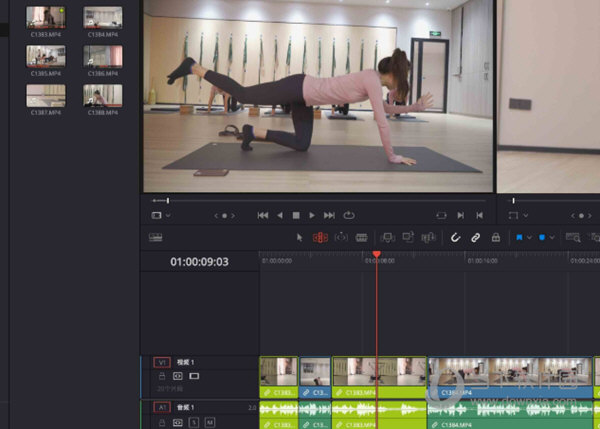Select C1387.MP4 thumbnail in media pool
Viewport: 600px width, 429px height.
click(x=46, y=95)
